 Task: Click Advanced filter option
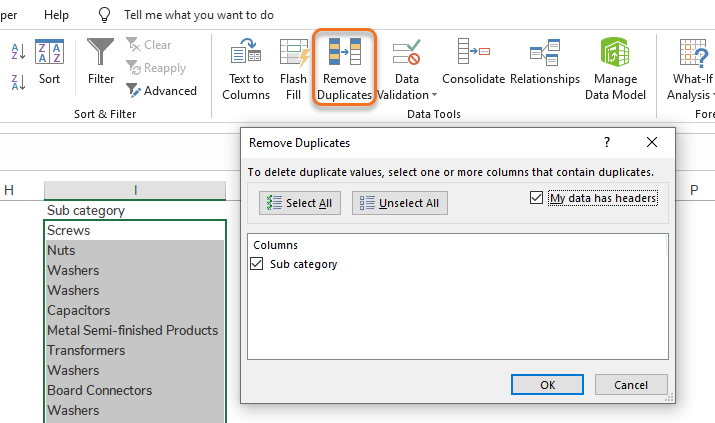click(162, 91)
